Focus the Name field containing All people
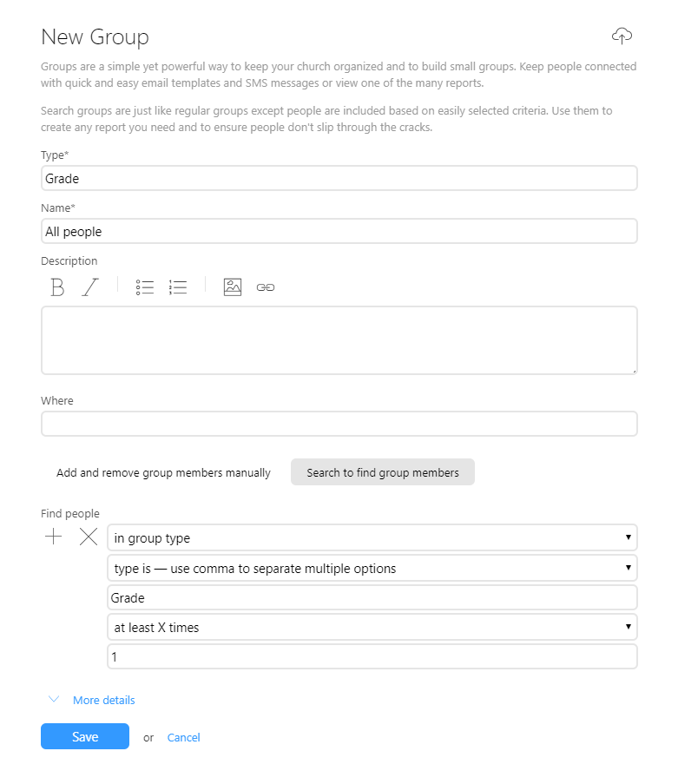This screenshot has width=678, height=784. (339, 232)
